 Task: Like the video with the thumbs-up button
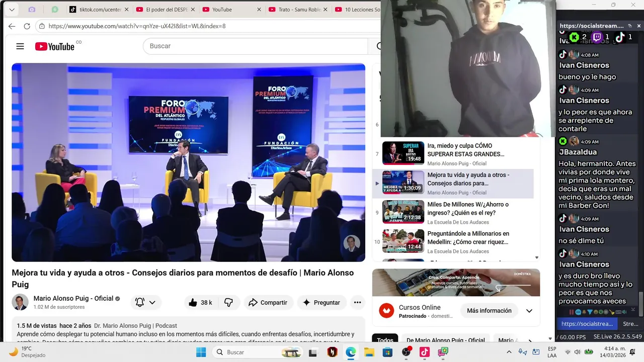coord(200,303)
